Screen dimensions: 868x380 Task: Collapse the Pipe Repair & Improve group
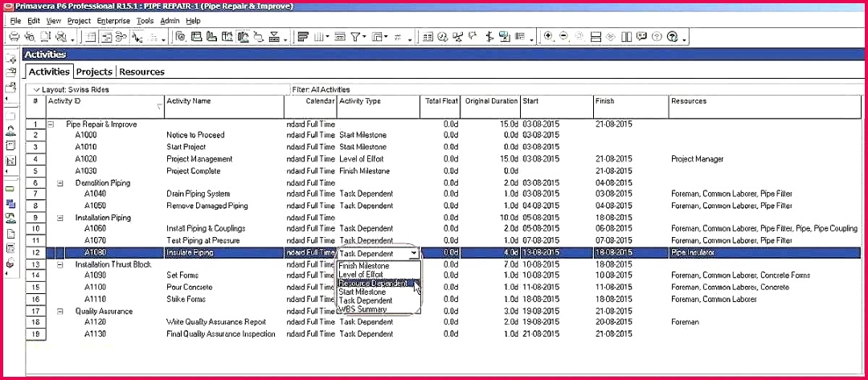(x=51, y=125)
